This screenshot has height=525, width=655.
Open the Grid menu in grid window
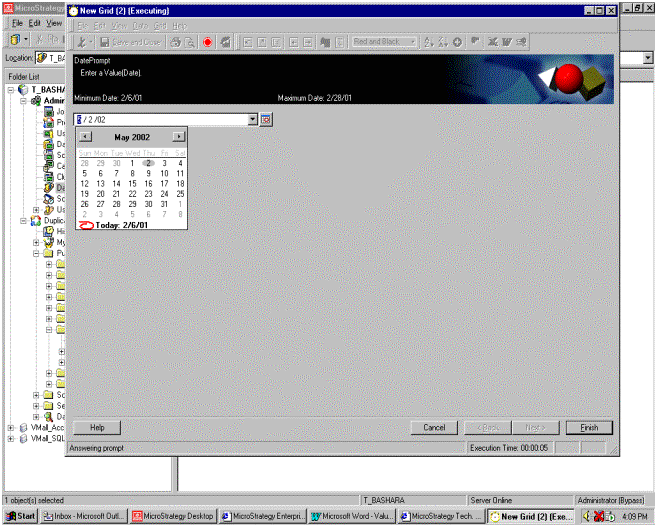[x=160, y=26]
